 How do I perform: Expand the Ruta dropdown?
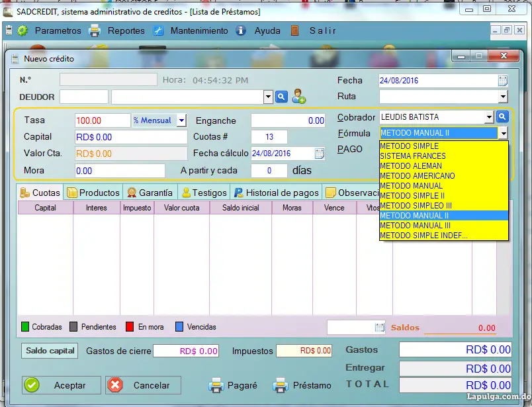[x=503, y=97]
